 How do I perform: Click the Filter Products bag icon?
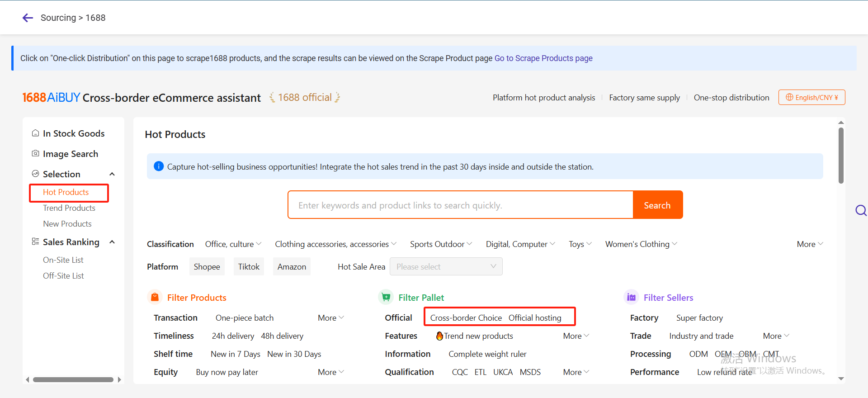(155, 297)
